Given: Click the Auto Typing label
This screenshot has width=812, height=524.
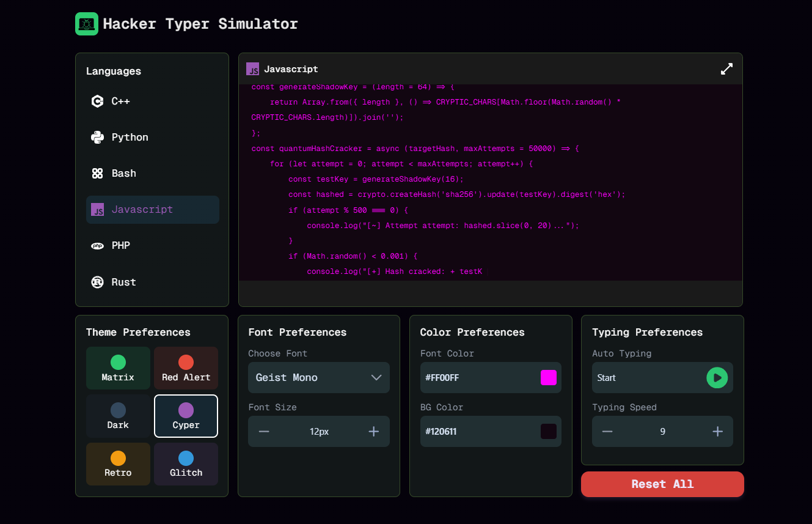Looking at the screenshot, I should click(x=622, y=353).
